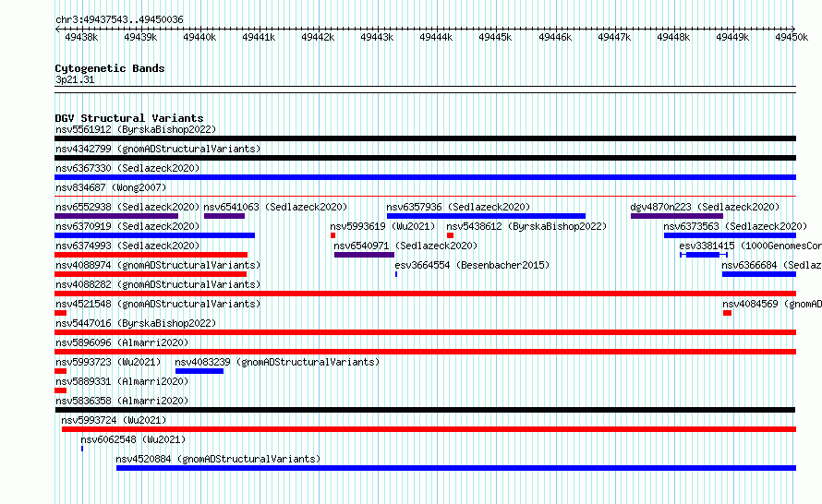Screen dimensions: 822x504
Task: Click the Cytogenetic Bands track title
Action: pos(110,68)
